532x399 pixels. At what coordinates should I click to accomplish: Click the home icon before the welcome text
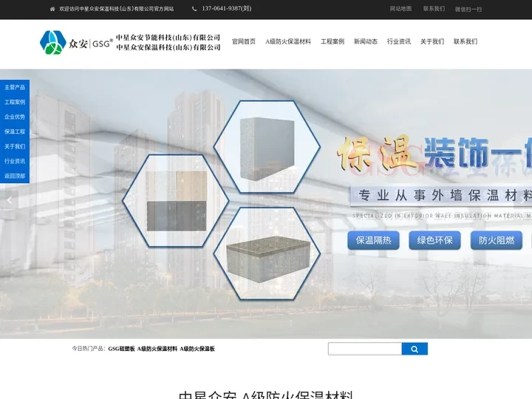click(x=52, y=9)
